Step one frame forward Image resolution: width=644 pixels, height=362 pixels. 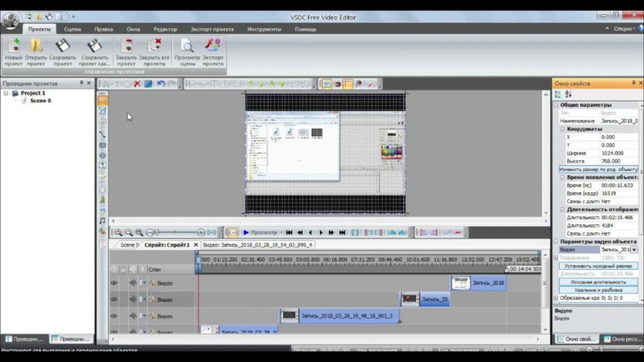pos(321,232)
